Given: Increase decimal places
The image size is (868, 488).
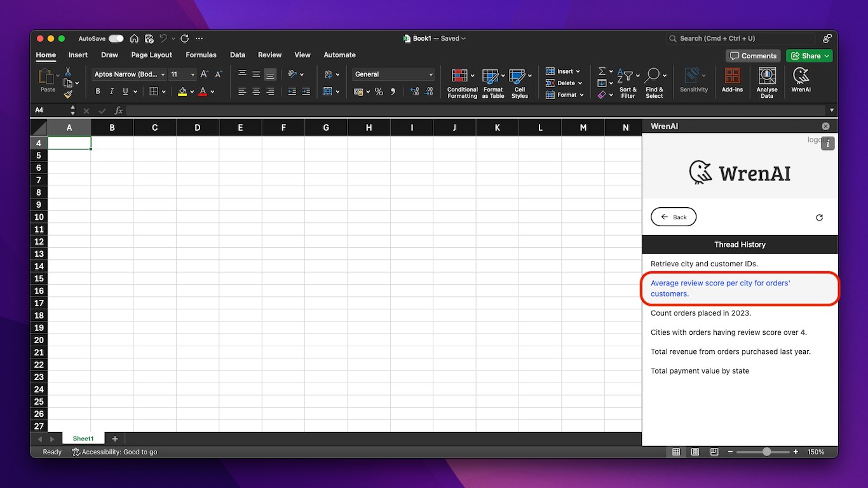Looking at the screenshot, I should click(x=415, y=91).
